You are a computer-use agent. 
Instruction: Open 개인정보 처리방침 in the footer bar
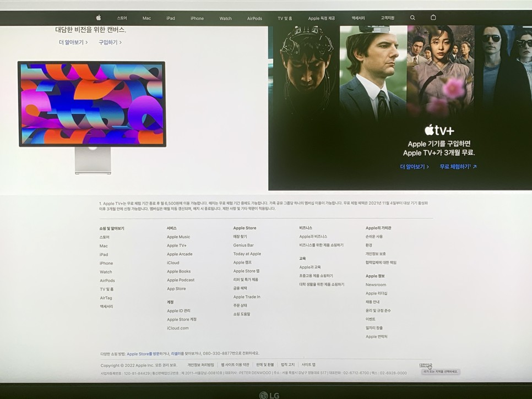201,365
